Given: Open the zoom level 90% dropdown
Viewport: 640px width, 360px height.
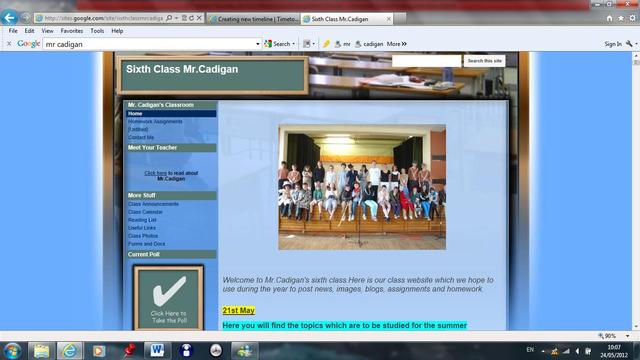Looking at the screenshot, I should [627, 336].
